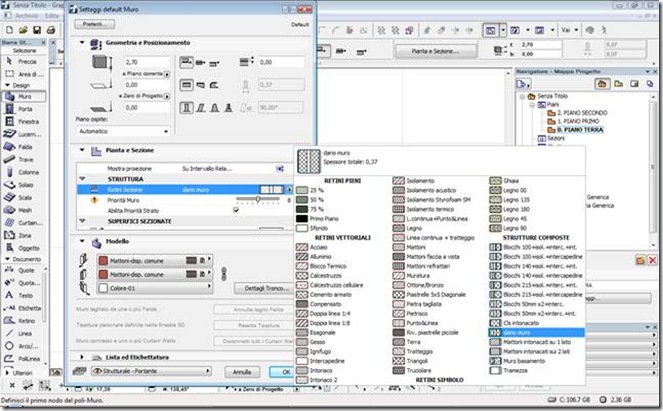Select the Mesh tool

coord(23,210)
